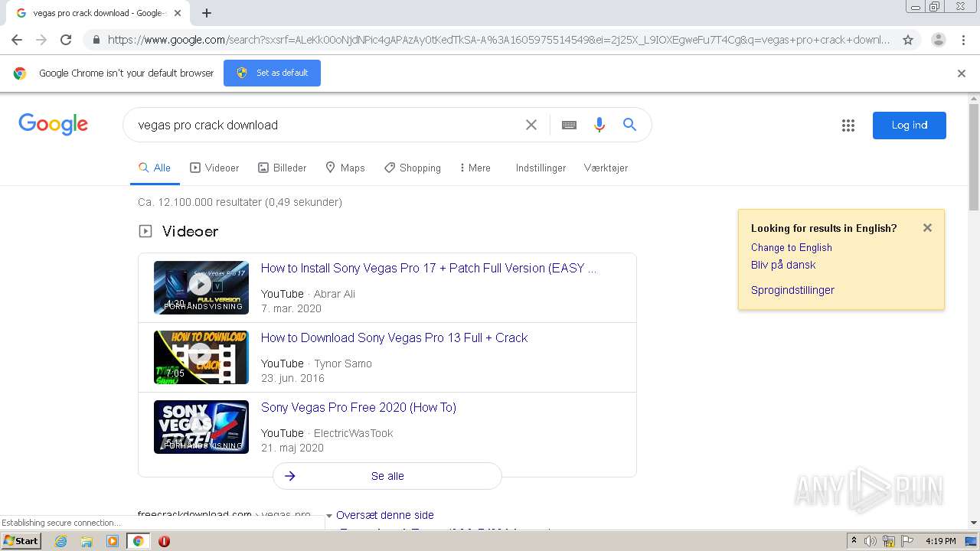Click the Videoer section heading

pyautogui.click(x=190, y=231)
